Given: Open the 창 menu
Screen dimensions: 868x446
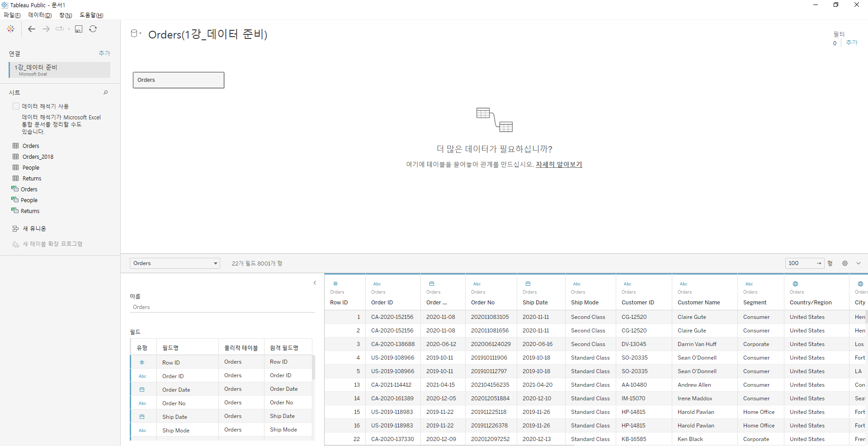Looking at the screenshot, I should click(66, 15).
